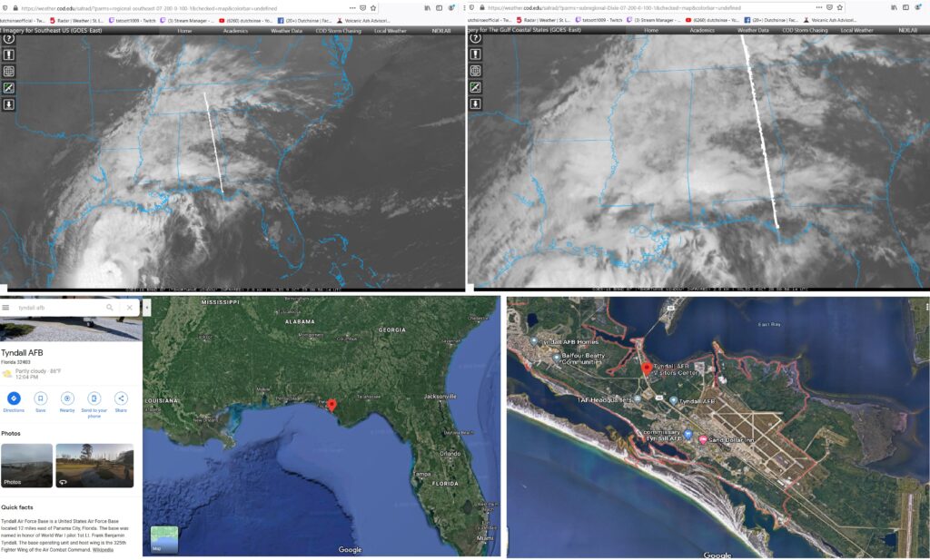930x560 pixels.
Task: Click the Nearby icon in Google Maps
Action: pyautogui.click(x=67, y=398)
